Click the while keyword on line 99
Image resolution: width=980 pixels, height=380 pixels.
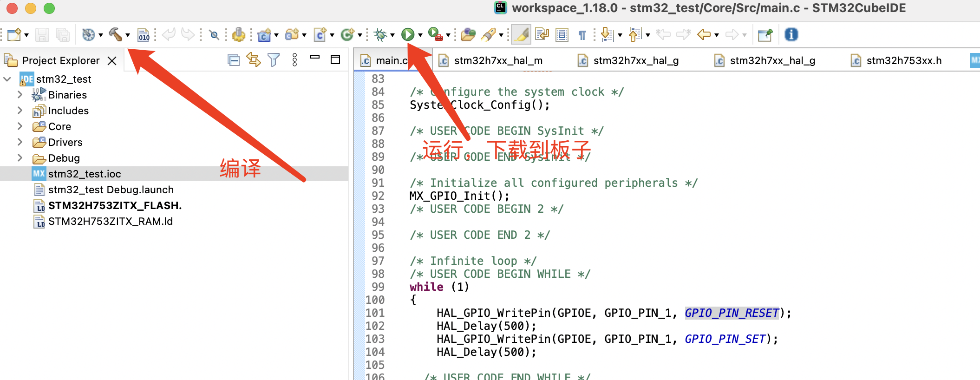(426, 287)
